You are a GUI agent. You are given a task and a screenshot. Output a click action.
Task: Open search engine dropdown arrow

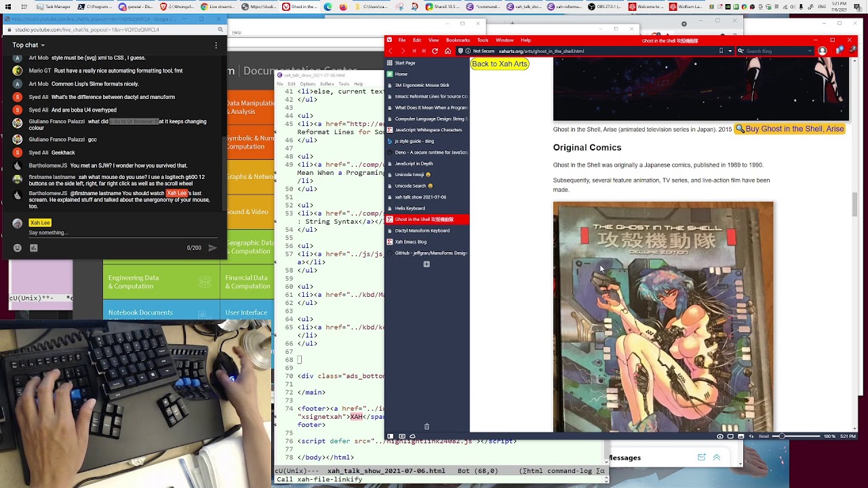(x=810, y=51)
